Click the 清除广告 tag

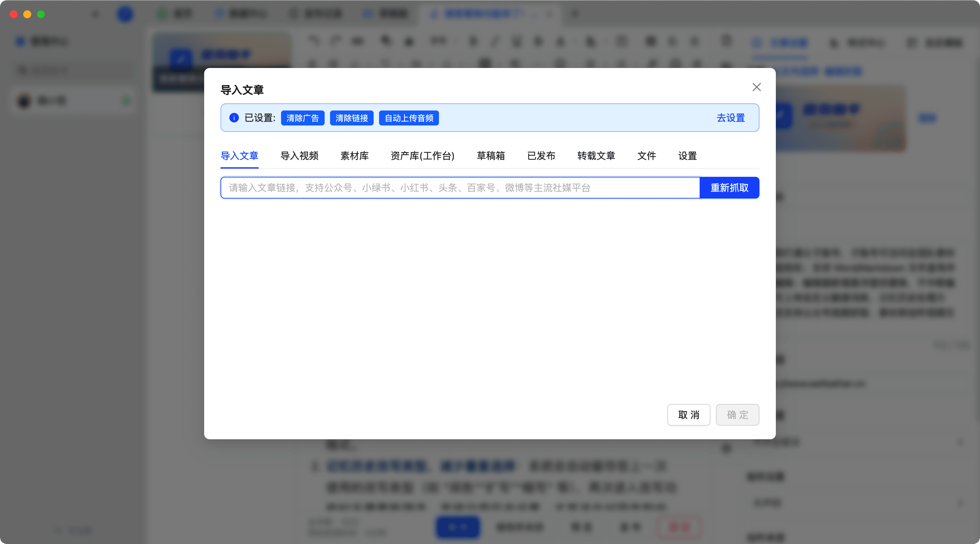(303, 118)
